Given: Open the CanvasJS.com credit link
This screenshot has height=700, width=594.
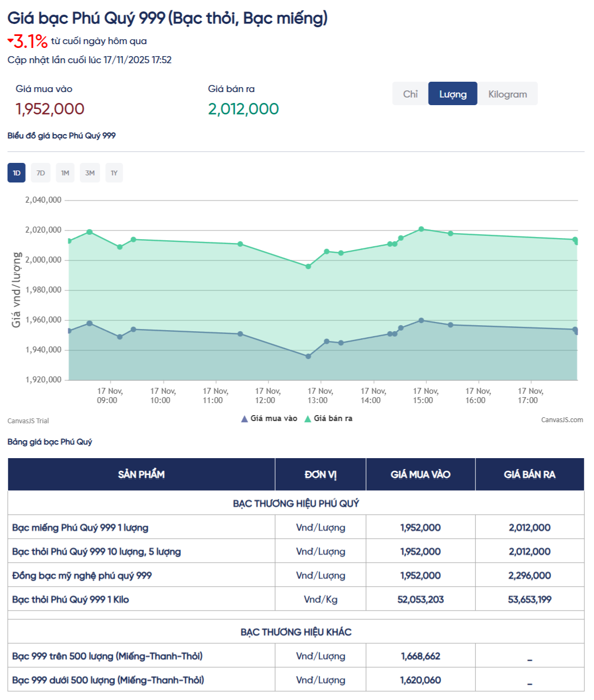Looking at the screenshot, I should [561, 420].
